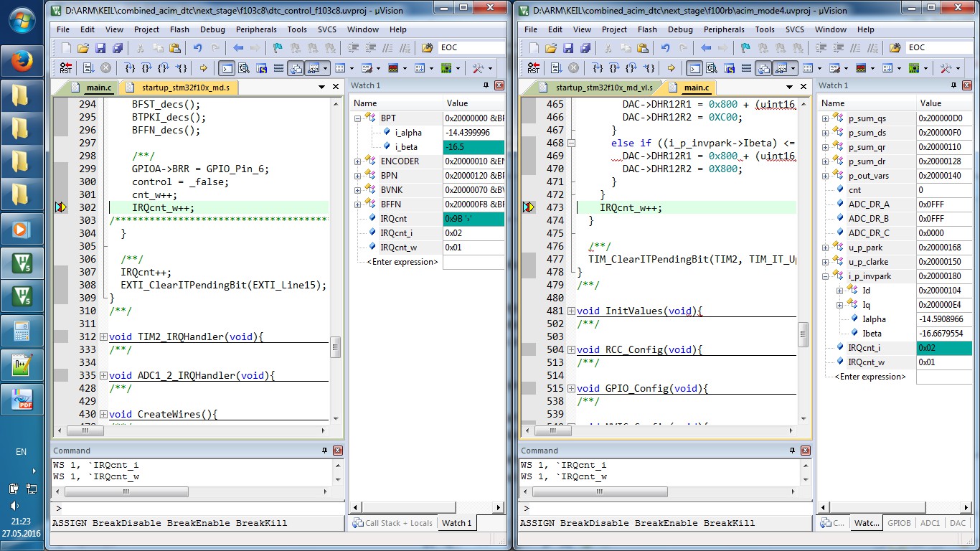Image resolution: width=980 pixels, height=551 pixels.
Task: Open Disassembly Window icon in acim_mode4 window
Action: pos(711,68)
